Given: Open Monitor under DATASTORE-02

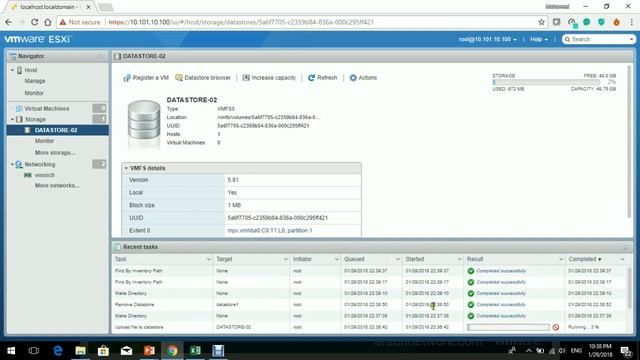Looking at the screenshot, I should pos(44,141).
